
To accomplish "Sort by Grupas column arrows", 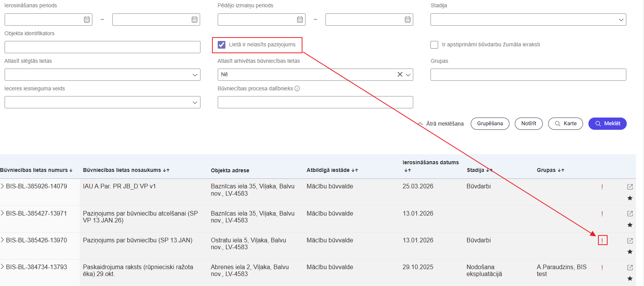I will tap(561, 170).
